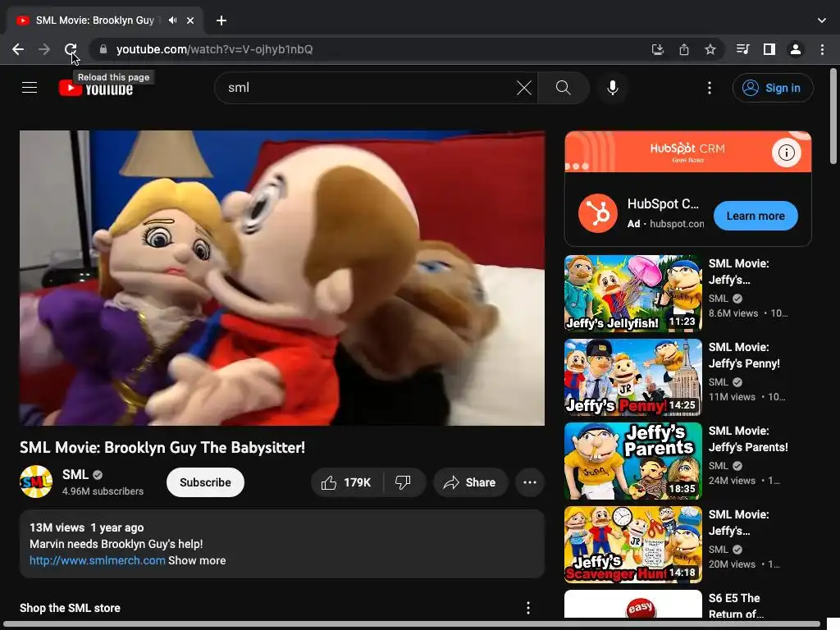
Task: Click the address bar URL
Action: [x=214, y=49]
